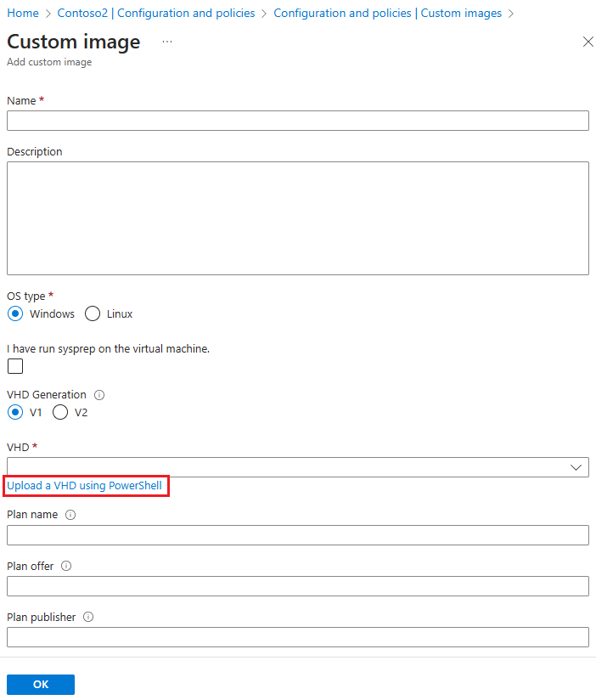Open Contoso2 Configuration and policies breadcrumb
This screenshot has width=596, height=700.
(x=155, y=13)
